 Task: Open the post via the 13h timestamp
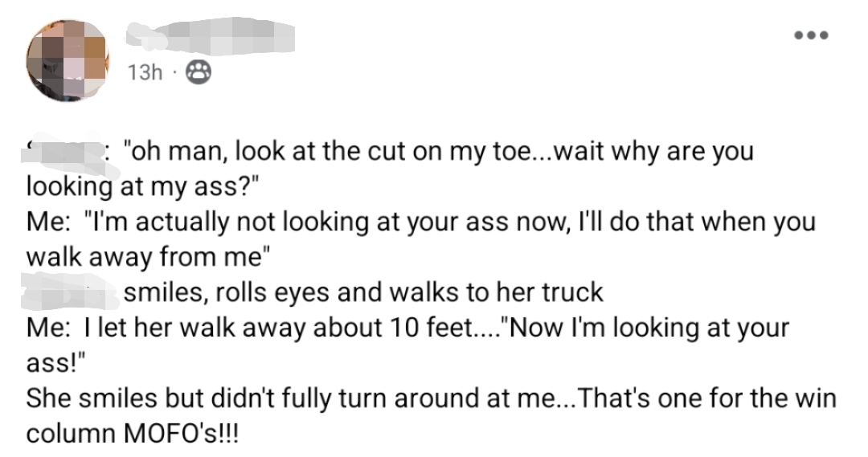tap(145, 73)
